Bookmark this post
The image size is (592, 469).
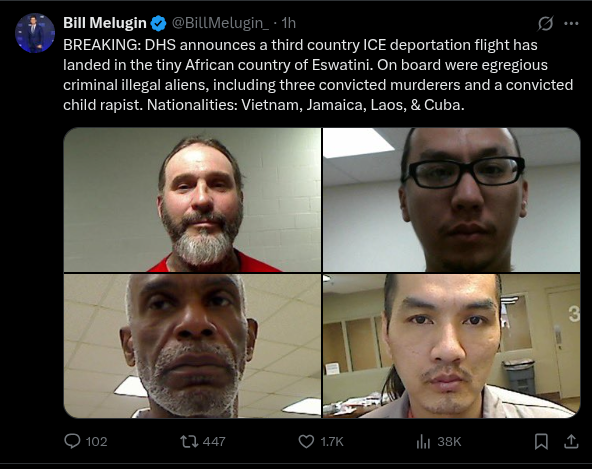(541, 441)
